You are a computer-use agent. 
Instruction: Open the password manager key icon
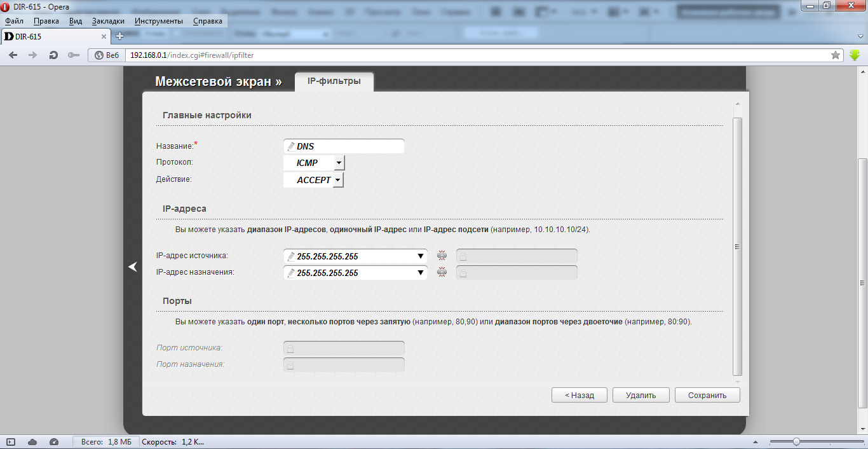coord(74,55)
